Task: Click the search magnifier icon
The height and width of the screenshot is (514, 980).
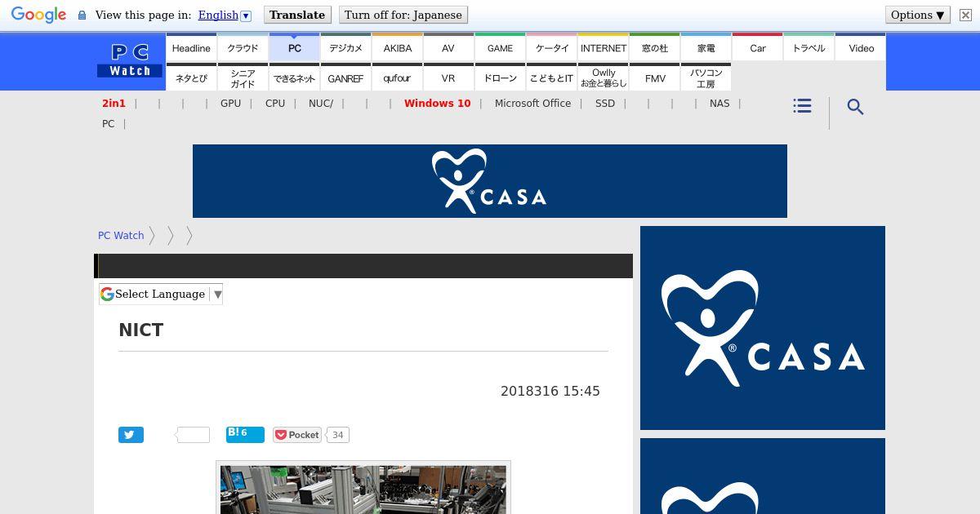Action: (855, 107)
